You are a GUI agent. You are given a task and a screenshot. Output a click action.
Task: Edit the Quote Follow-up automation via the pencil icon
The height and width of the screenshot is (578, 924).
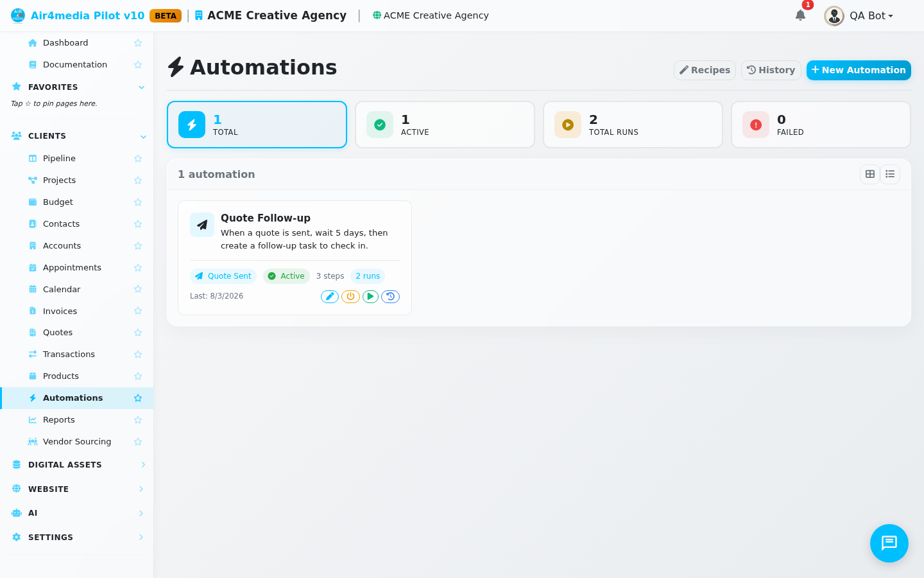tap(330, 297)
